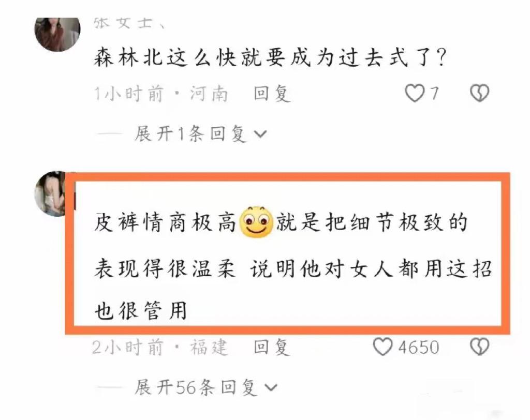Screen dimensions: 530x420
Task: Click the 7 likes count
Action: [x=434, y=94]
